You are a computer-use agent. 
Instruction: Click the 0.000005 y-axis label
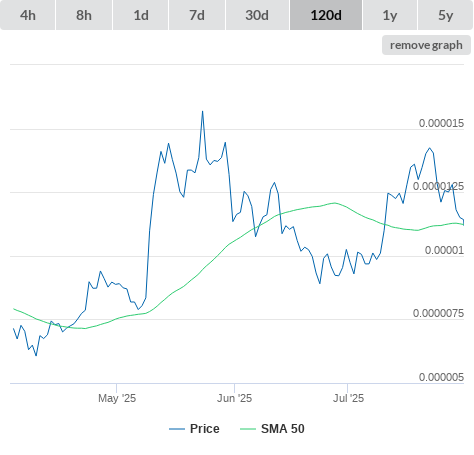pos(441,377)
